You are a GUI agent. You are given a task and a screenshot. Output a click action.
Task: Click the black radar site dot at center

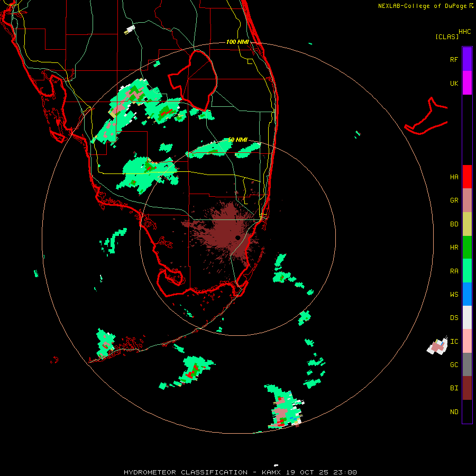coord(237,237)
